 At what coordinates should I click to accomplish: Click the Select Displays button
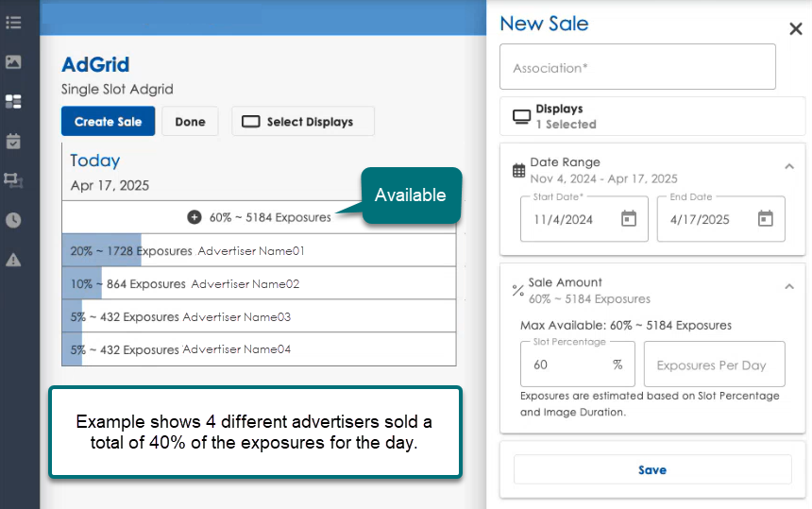tap(302, 122)
